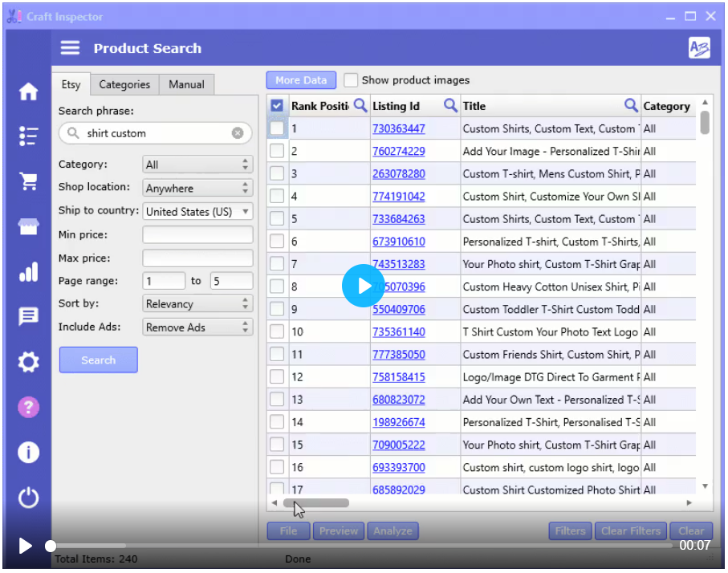Open the Sort by Relevancy dropdown

(197, 304)
